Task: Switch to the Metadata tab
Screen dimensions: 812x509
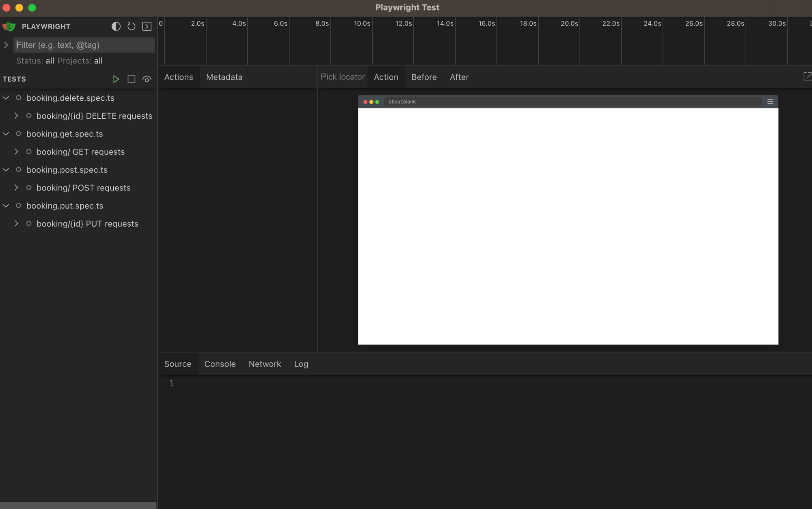Action: (224, 77)
